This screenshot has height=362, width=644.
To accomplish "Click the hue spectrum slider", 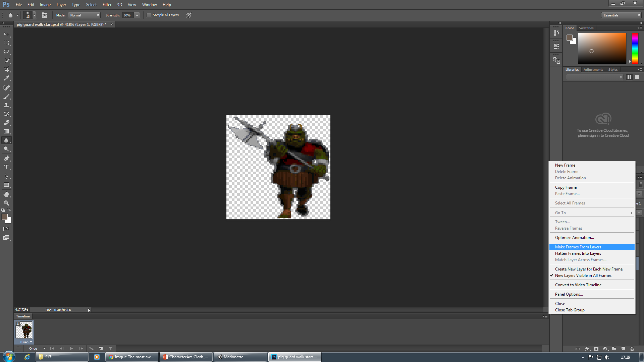I will pos(635,48).
